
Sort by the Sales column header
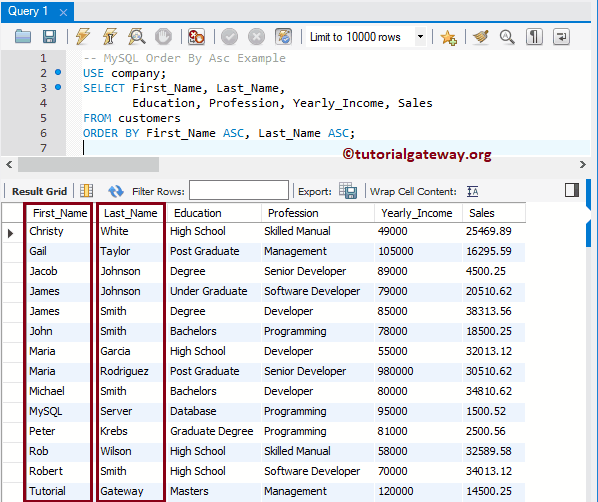(494, 213)
